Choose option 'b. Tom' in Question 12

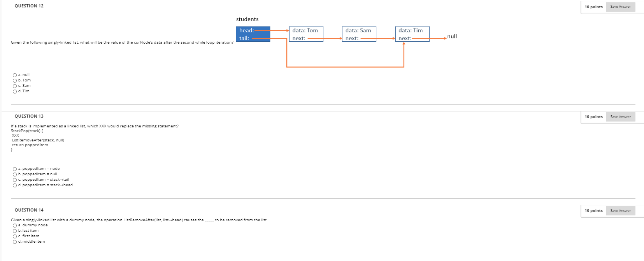(x=15, y=81)
